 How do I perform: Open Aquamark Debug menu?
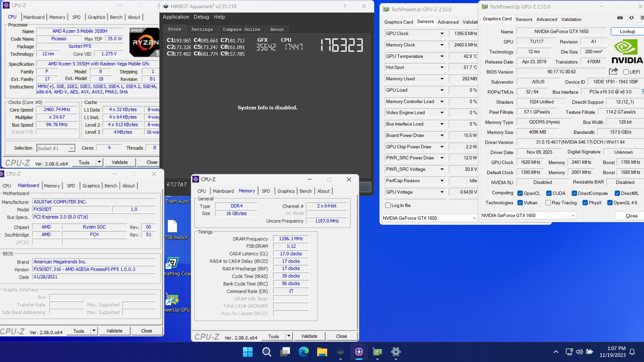201,17
